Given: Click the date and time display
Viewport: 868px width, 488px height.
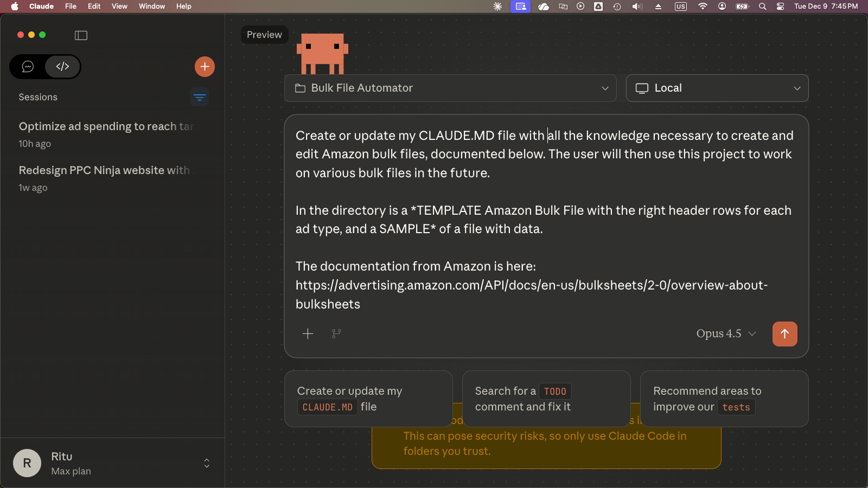Looking at the screenshot, I should tap(826, 7).
